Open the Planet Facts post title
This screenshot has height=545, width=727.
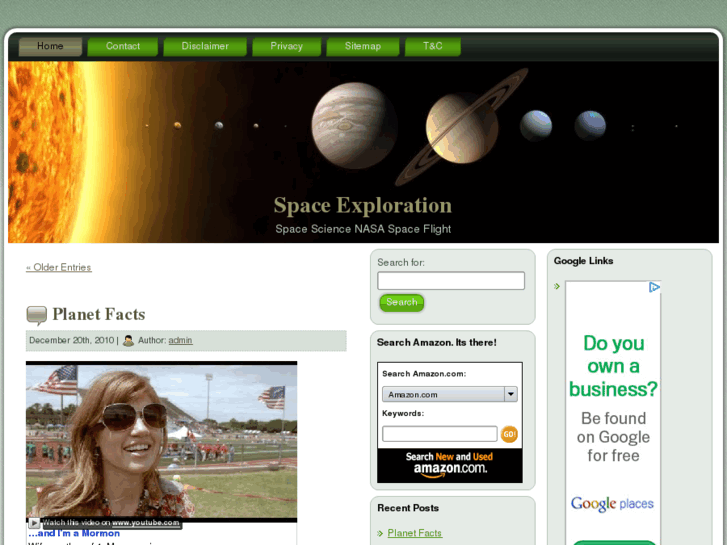click(99, 314)
